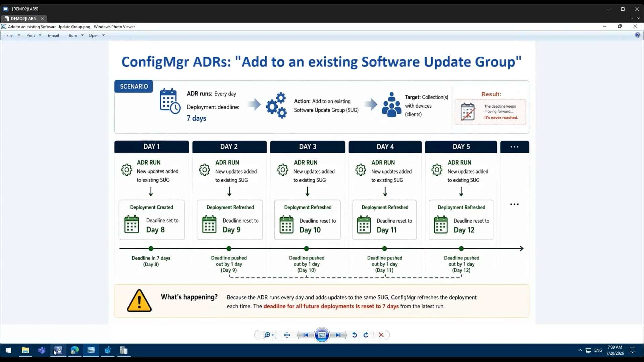The height and width of the screenshot is (362, 644).
Task: Click the ENG language indicator
Action: point(598,350)
